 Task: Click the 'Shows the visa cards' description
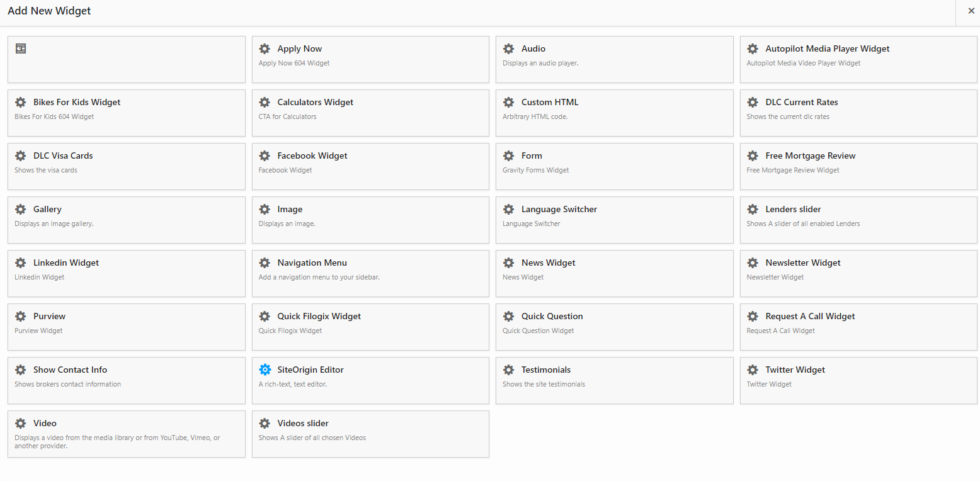[46, 170]
